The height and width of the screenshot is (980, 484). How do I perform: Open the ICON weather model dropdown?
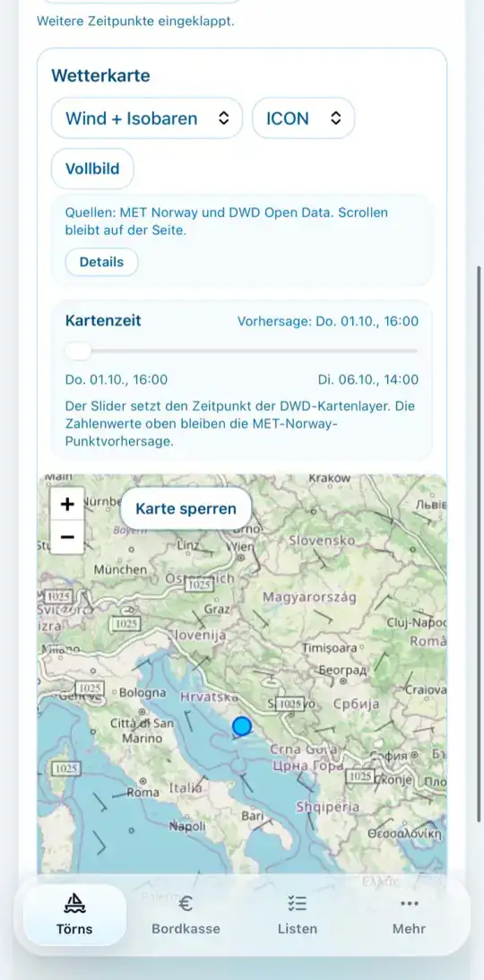pos(304,118)
